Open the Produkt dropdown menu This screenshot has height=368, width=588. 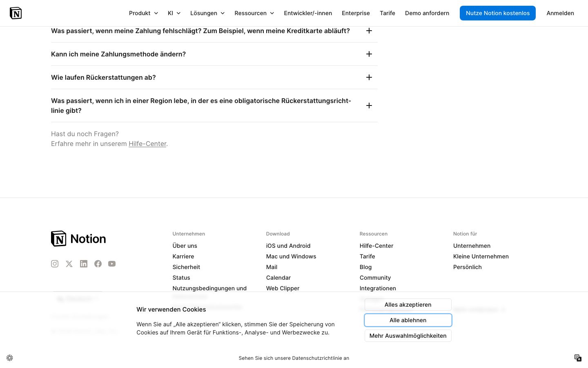[x=143, y=13]
